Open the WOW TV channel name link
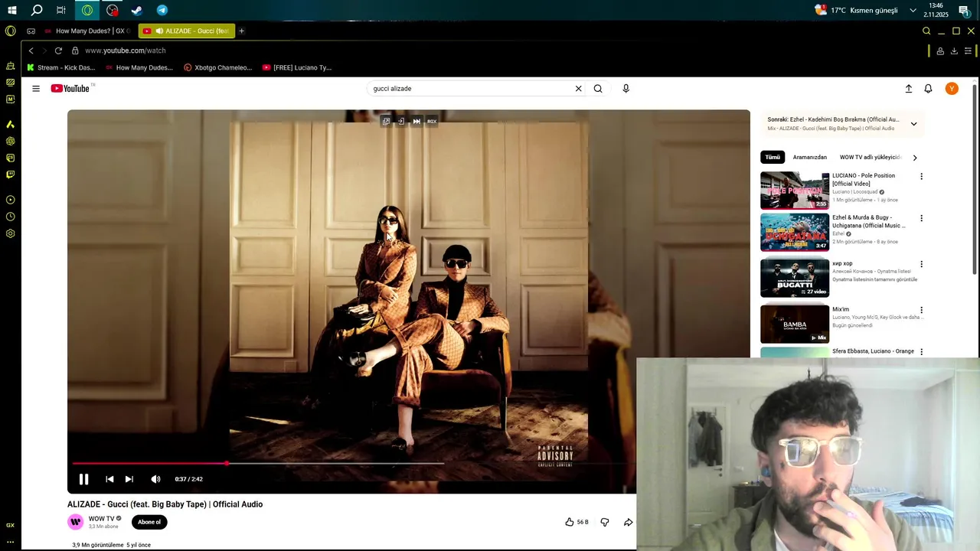 tap(101, 519)
